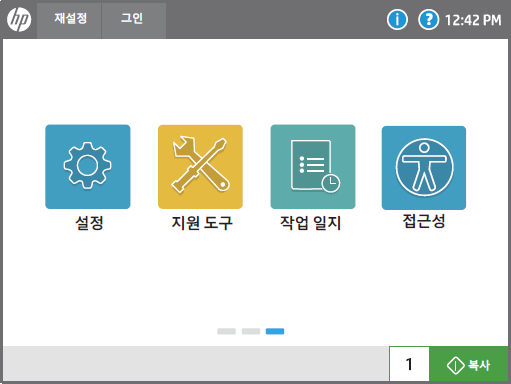This screenshot has width=511, height=384.
Task: Open the 작업 일지 job log tile
Action: 313,167
